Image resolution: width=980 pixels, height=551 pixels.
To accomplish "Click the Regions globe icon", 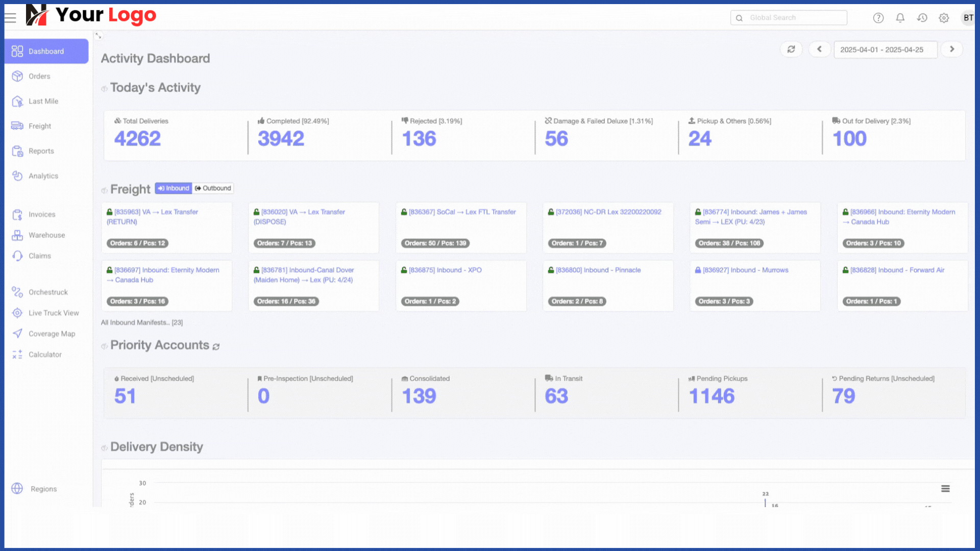I will 17,489.
